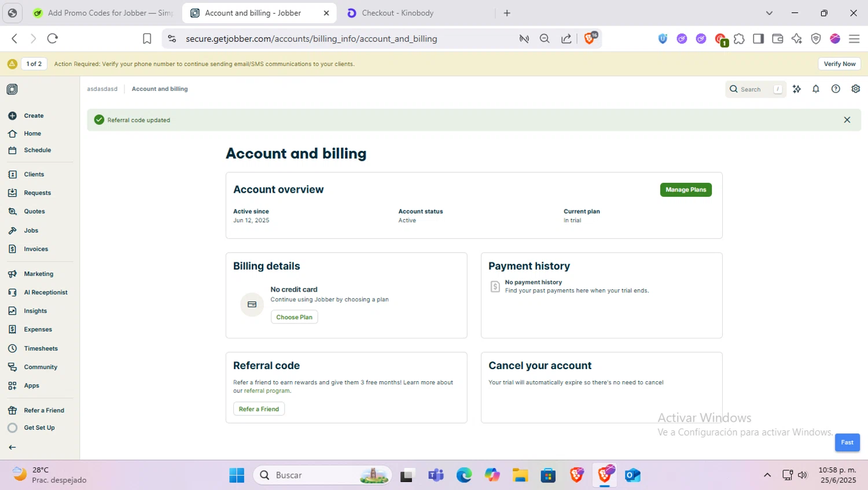Open Refer a Friend in the sidebar
The image size is (868, 490).
[x=36, y=411]
